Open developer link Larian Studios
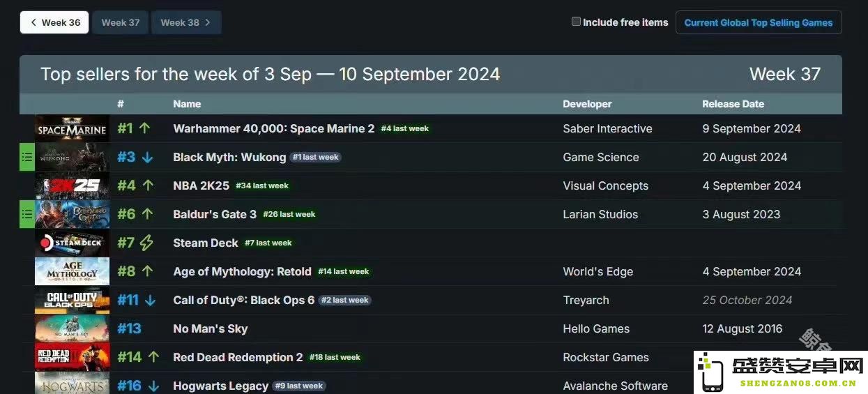Image resolution: width=868 pixels, height=394 pixels. pos(600,215)
